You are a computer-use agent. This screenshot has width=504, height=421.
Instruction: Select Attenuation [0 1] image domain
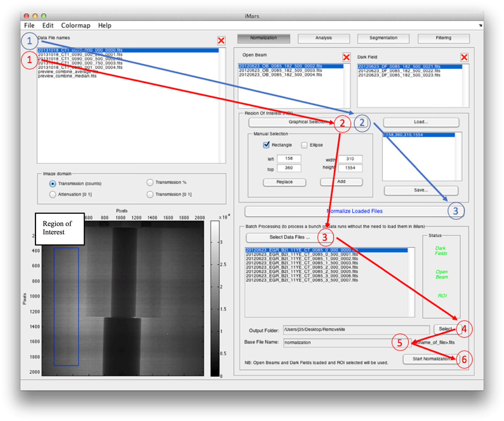(52, 194)
